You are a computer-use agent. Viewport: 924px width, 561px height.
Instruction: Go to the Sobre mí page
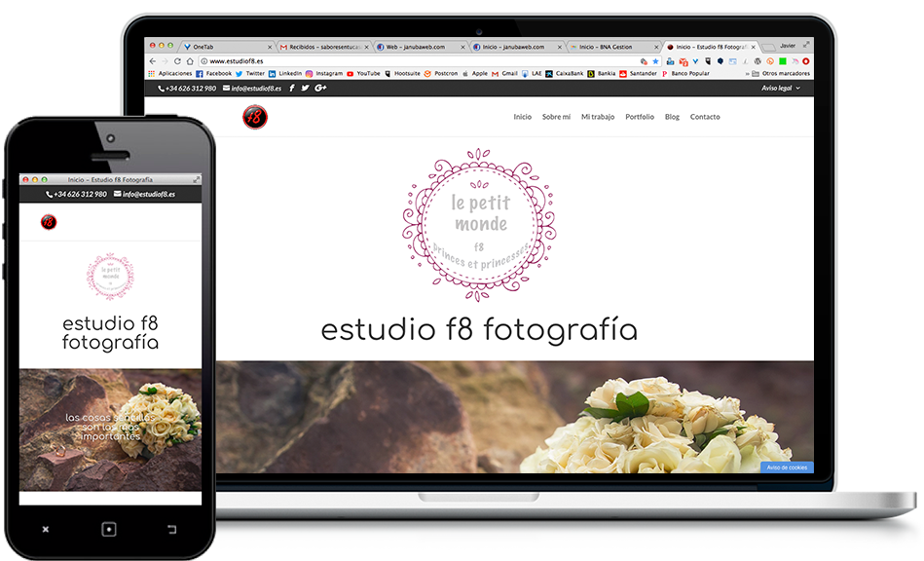556,117
